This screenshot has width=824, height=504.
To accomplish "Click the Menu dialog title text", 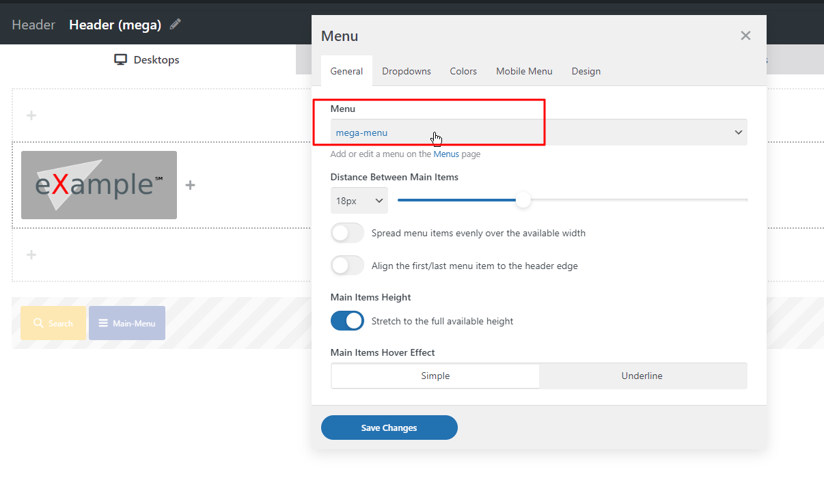I will 340,36.
